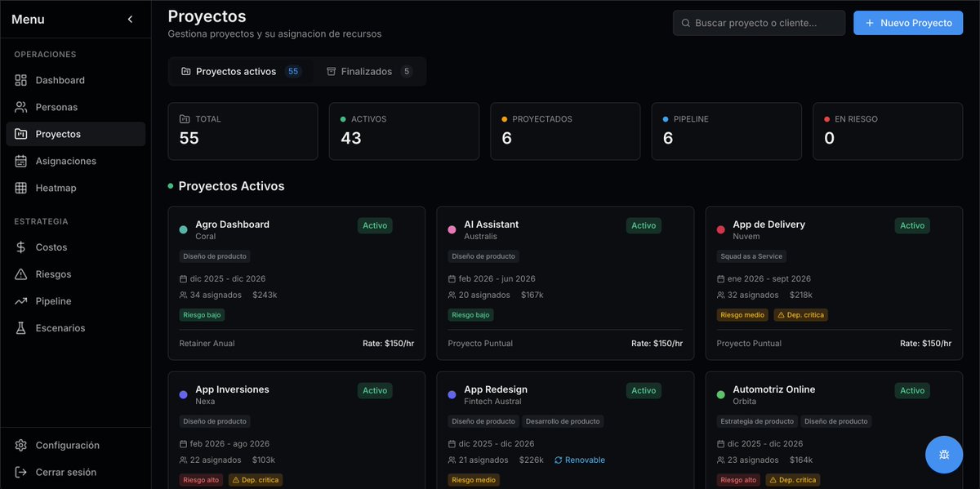Go to the Personas section
Screen dimensions: 980x489
click(x=75, y=107)
